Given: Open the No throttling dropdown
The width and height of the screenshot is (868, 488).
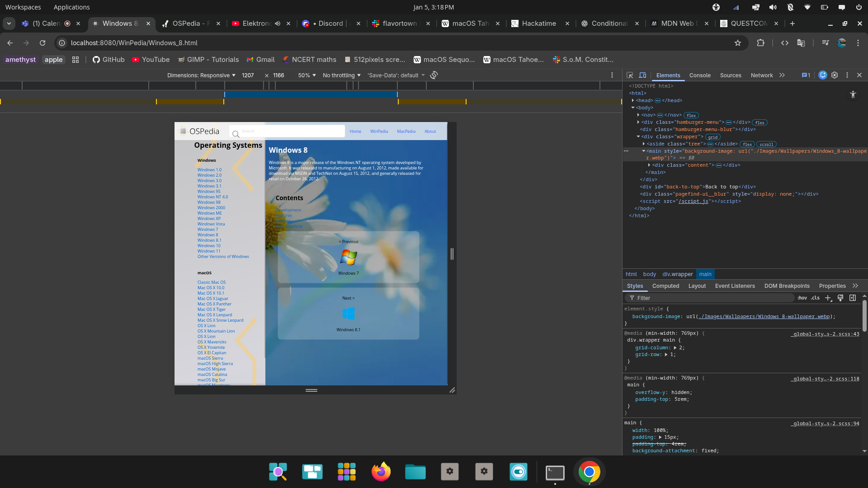Looking at the screenshot, I should click(341, 75).
